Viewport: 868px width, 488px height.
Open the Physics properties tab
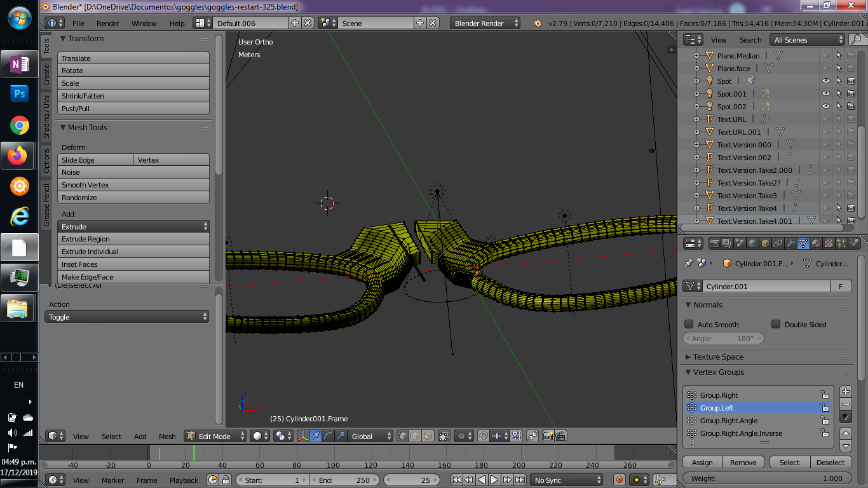pyautogui.click(x=854, y=243)
